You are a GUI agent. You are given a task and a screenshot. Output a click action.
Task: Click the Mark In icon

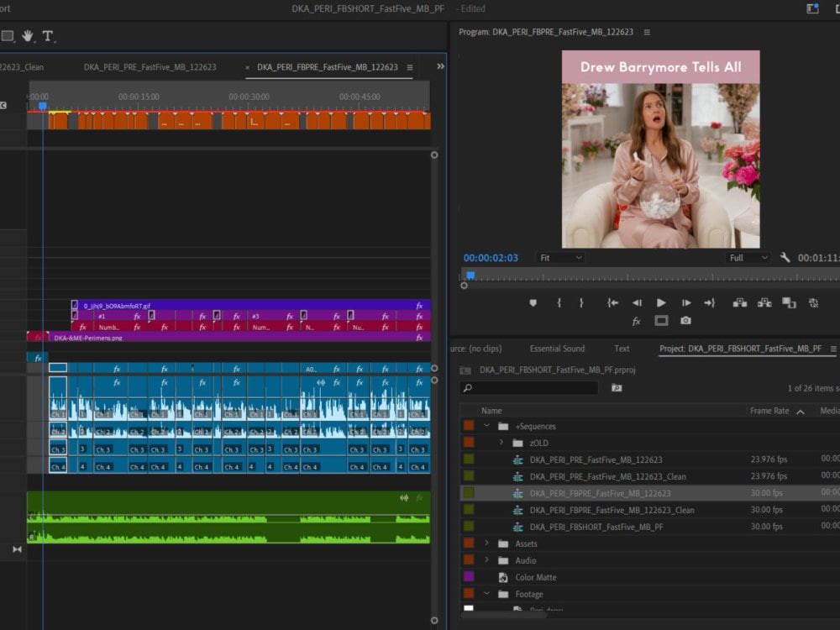(x=558, y=302)
